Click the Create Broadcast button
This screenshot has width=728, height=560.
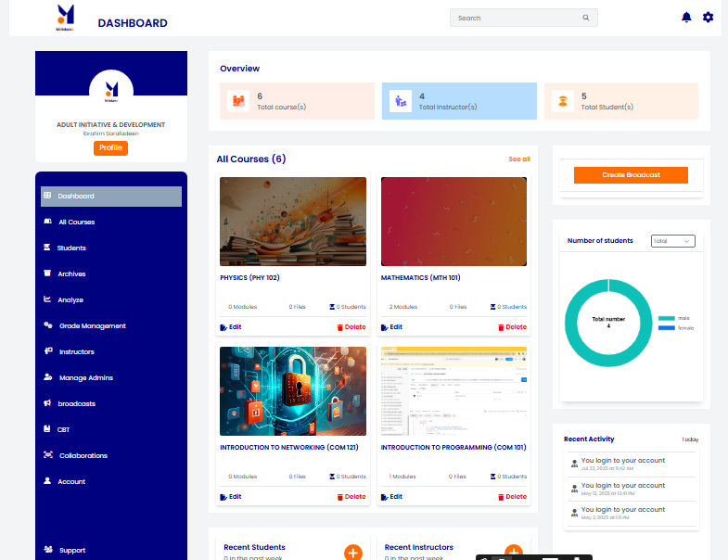point(631,175)
